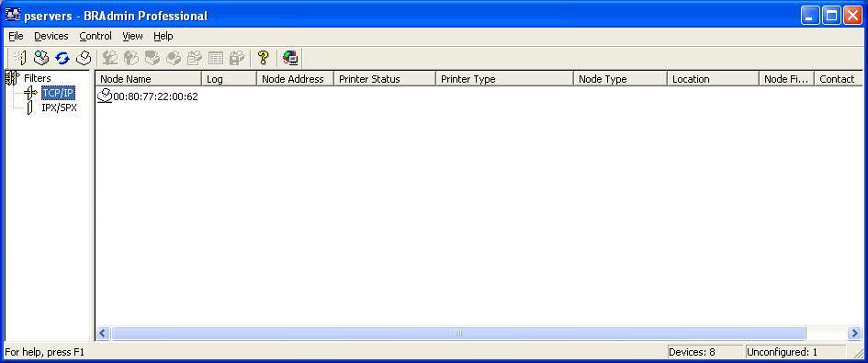Select the TCP/IP filter

(58, 93)
